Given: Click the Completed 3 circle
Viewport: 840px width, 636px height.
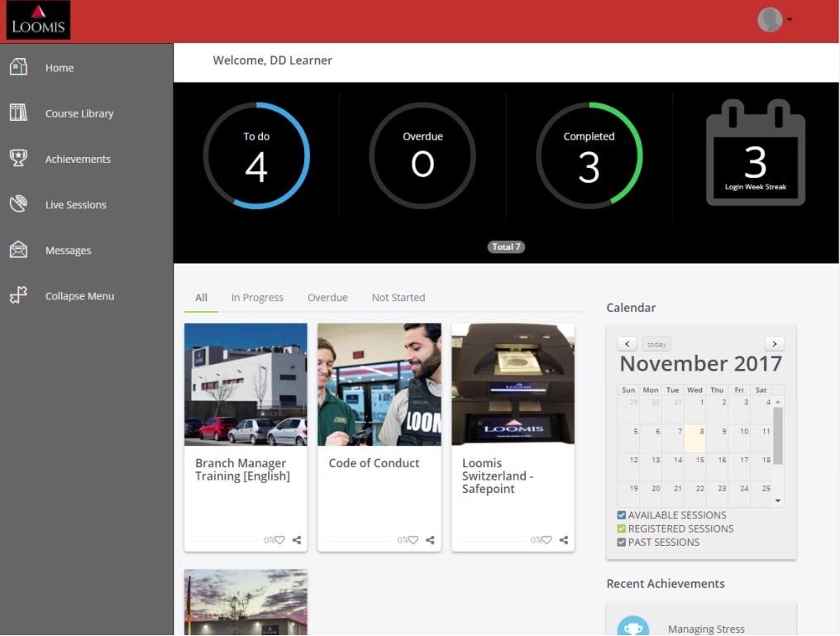Looking at the screenshot, I should click(x=589, y=155).
